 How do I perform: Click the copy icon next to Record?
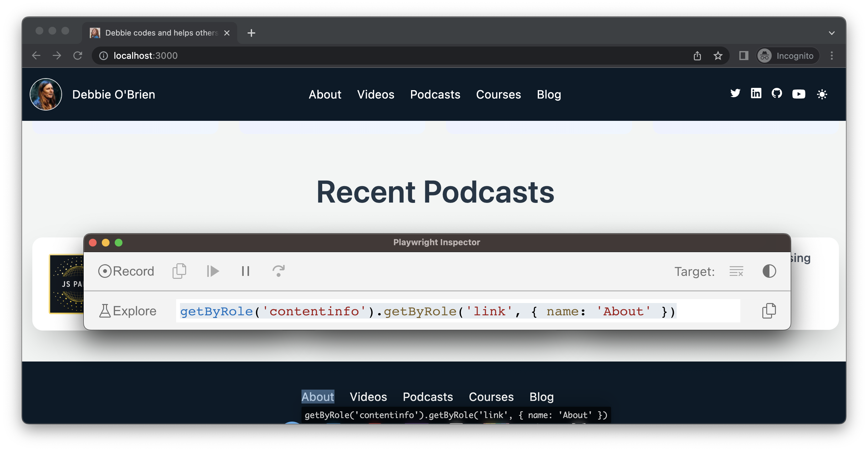tap(179, 271)
